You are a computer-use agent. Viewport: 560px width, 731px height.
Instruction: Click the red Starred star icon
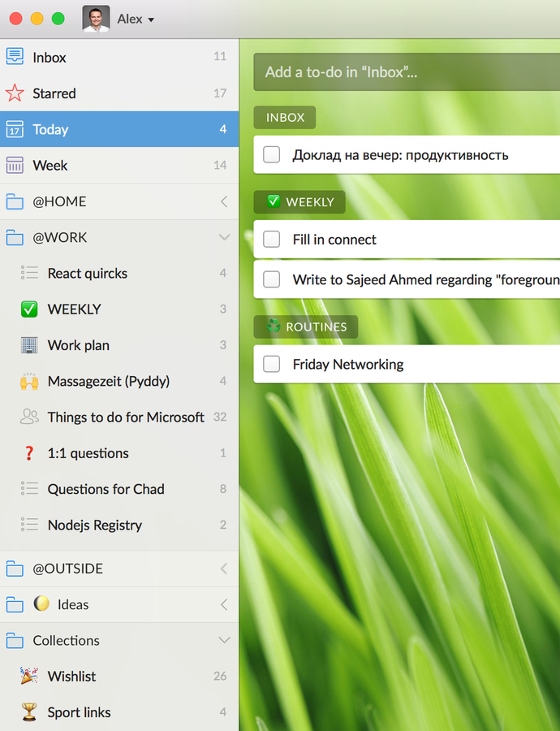coord(15,93)
